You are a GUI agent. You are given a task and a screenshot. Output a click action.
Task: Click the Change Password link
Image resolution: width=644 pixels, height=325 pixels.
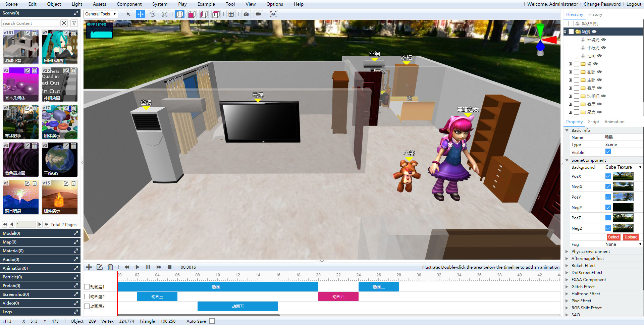pos(602,4)
